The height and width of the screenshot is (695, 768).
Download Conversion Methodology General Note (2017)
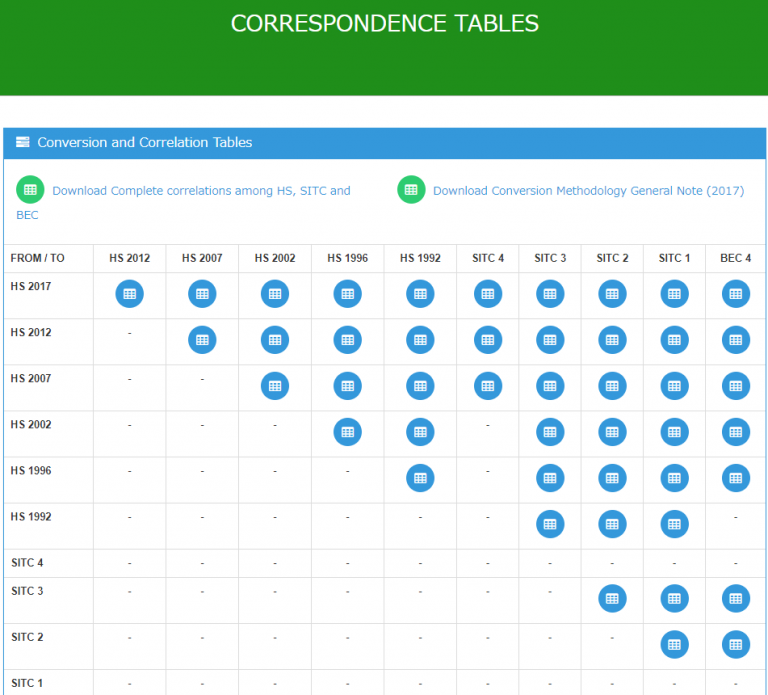588,191
